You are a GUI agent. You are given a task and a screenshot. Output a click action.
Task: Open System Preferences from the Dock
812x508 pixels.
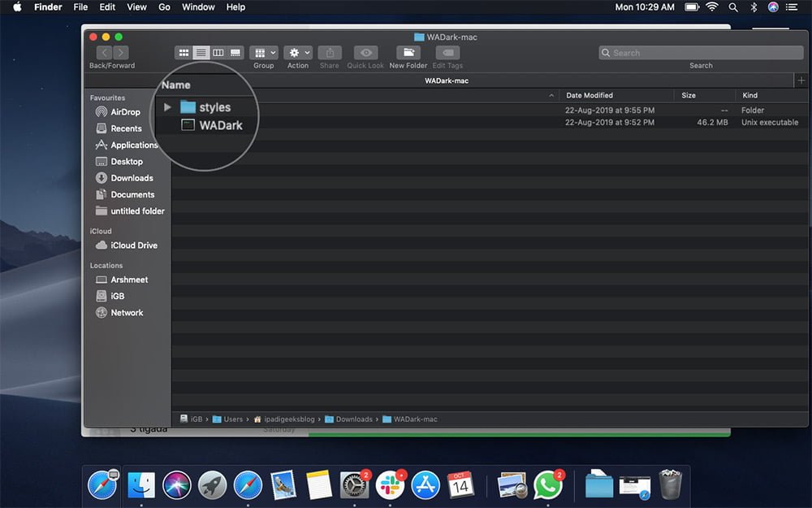tap(355, 485)
